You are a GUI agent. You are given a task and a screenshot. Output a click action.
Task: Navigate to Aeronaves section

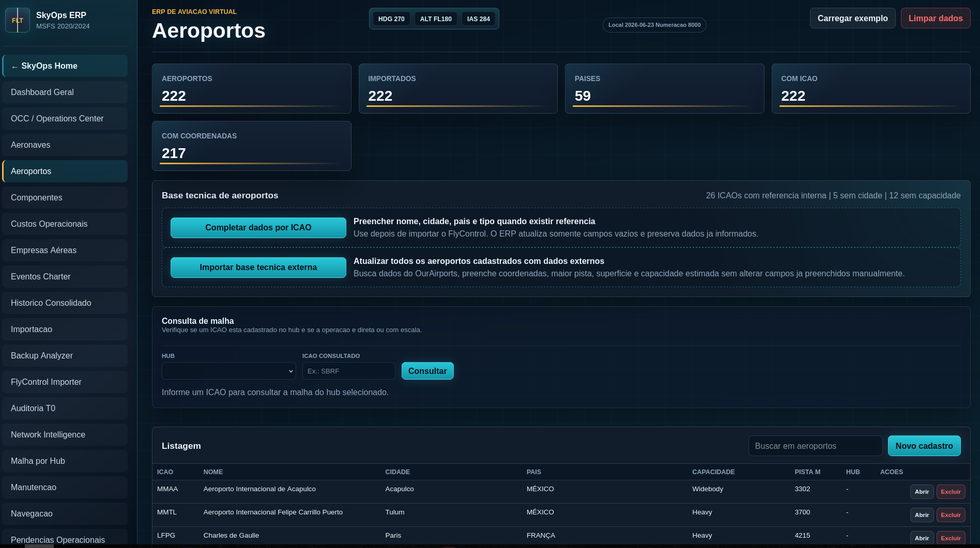65,145
